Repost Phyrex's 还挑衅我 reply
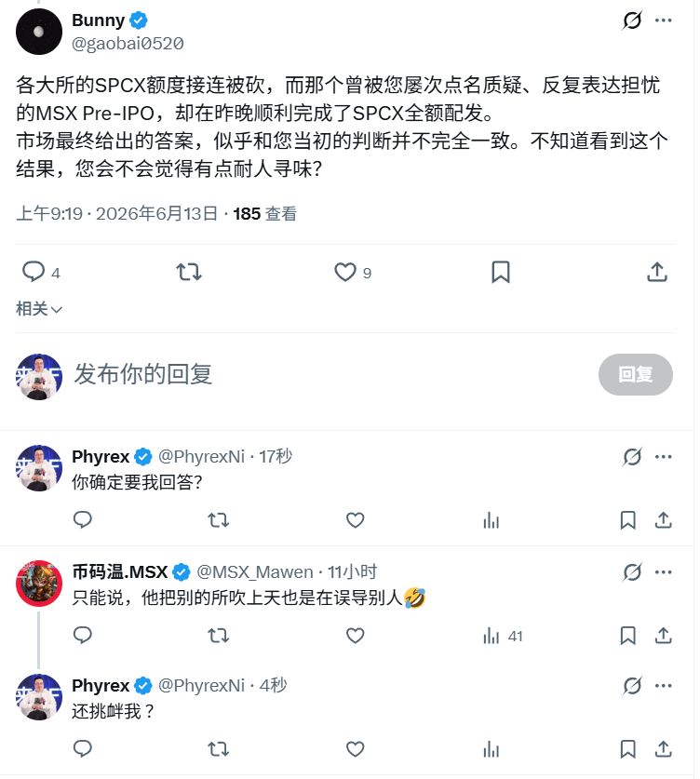 pos(218,748)
